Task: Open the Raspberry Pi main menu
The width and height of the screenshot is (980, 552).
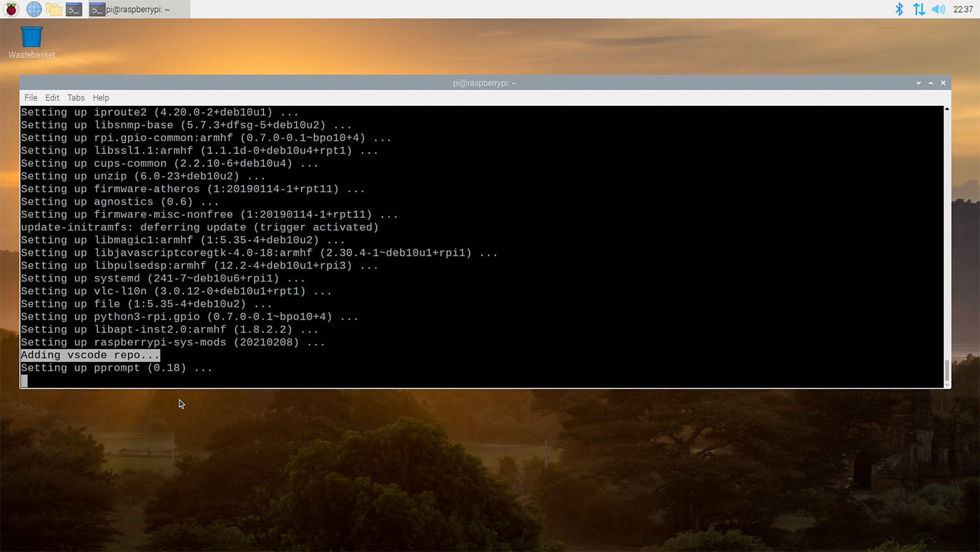Action: [x=11, y=9]
